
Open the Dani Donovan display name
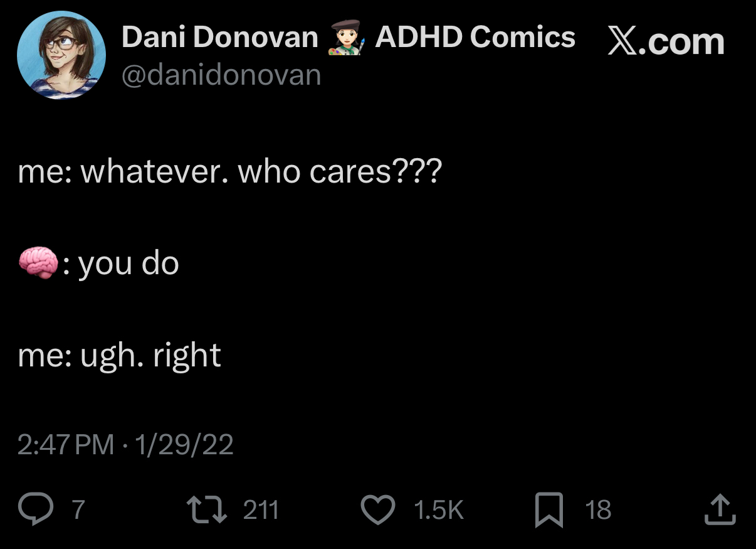click(220, 38)
